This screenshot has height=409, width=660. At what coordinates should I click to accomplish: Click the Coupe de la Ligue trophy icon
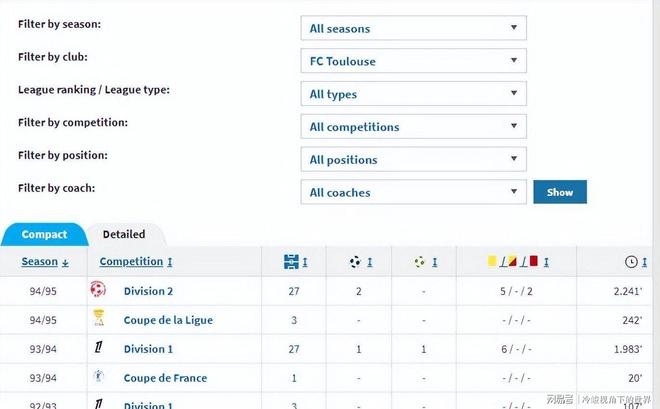pyautogui.click(x=98, y=319)
